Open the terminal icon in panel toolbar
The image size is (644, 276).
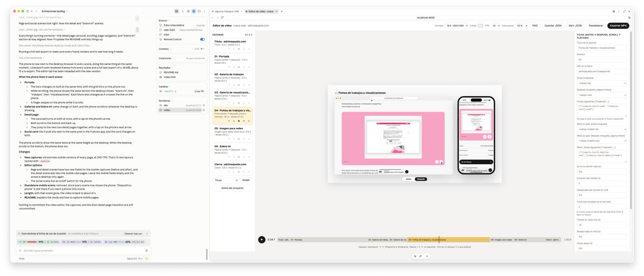(183, 11)
